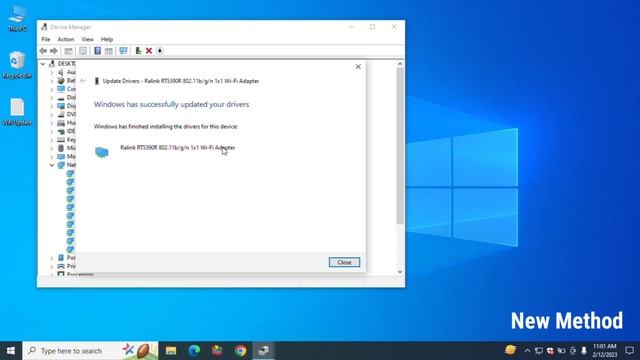
Task: Expand the IDE controllers category
Action: [x=52, y=131]
